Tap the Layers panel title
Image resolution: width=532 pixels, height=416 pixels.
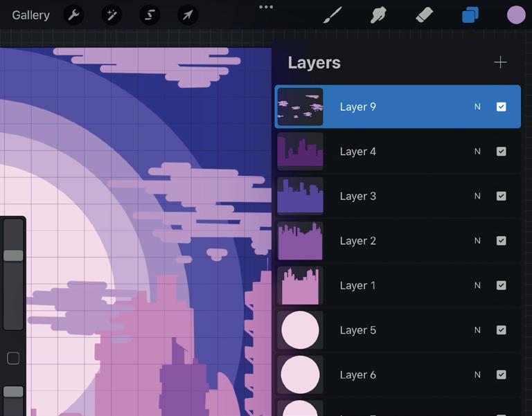(x=314, y=63)
